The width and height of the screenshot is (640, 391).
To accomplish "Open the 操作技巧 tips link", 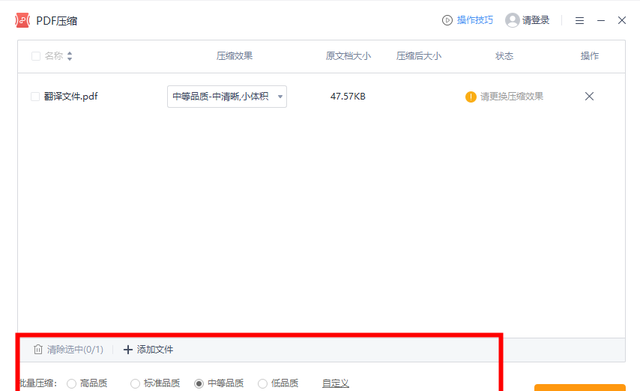I will [x=475, y=20].
